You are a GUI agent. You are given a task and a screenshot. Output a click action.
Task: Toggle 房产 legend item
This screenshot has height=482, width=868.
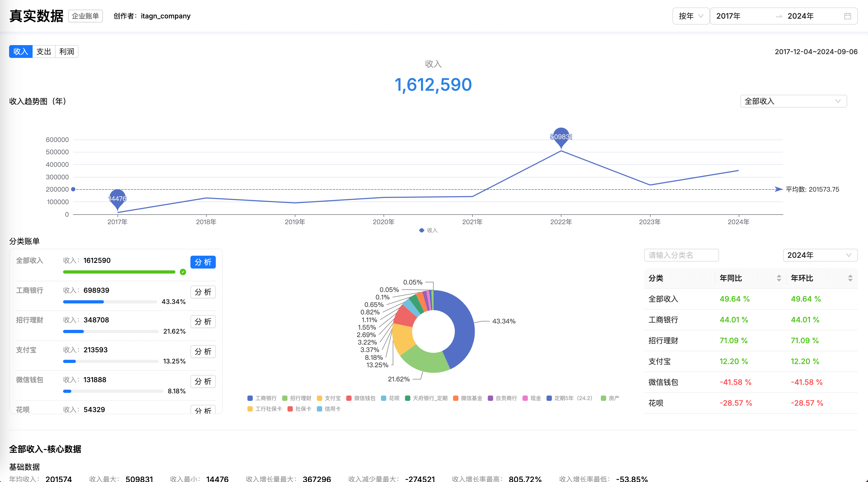[x=610, y=398]
